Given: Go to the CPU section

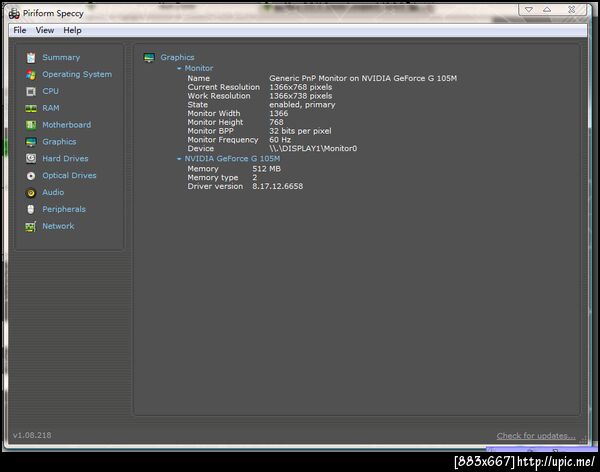Looking at the screenshot, I should 51,91.
